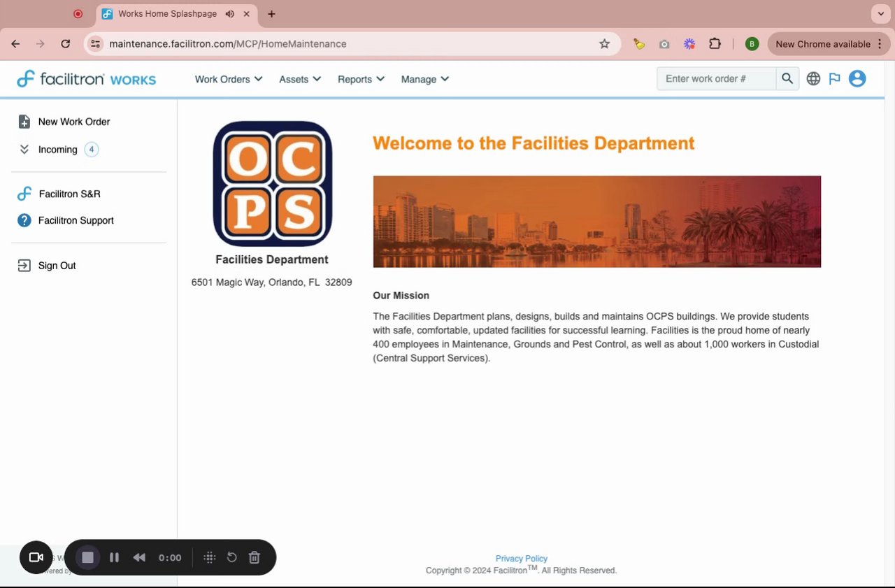895x588 pixels.
Task: Go forward with browser forward arrow
Action: coord(41,44)
